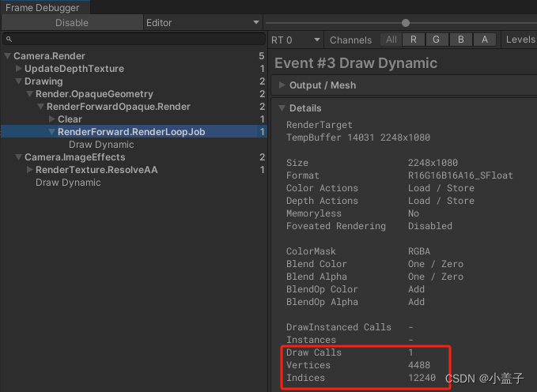
Task: Open the RT 0 dropdown
Action: click(296, 40)
